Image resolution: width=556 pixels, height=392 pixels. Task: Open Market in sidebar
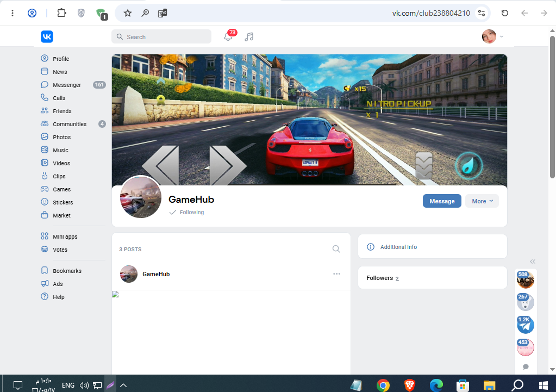tap(61, 215)
